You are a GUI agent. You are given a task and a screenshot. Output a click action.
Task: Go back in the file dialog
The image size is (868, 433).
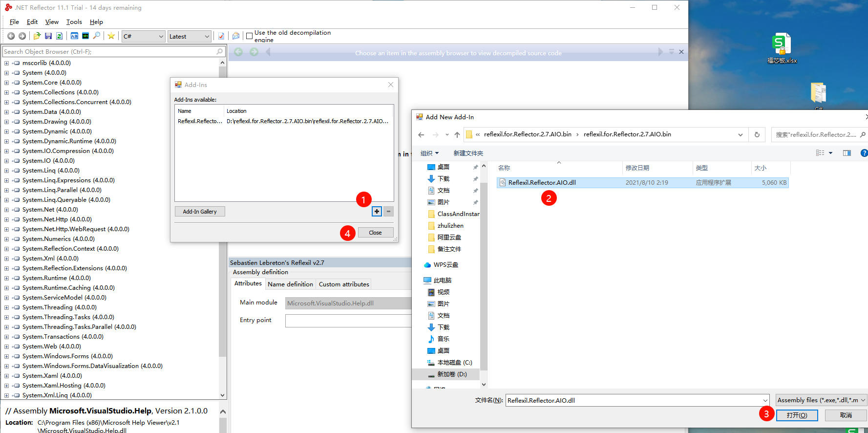pos(421,135)
